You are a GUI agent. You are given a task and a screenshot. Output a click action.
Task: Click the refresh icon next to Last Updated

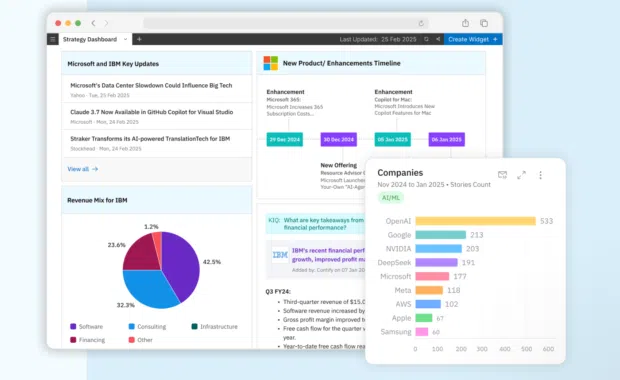[426, 39]
